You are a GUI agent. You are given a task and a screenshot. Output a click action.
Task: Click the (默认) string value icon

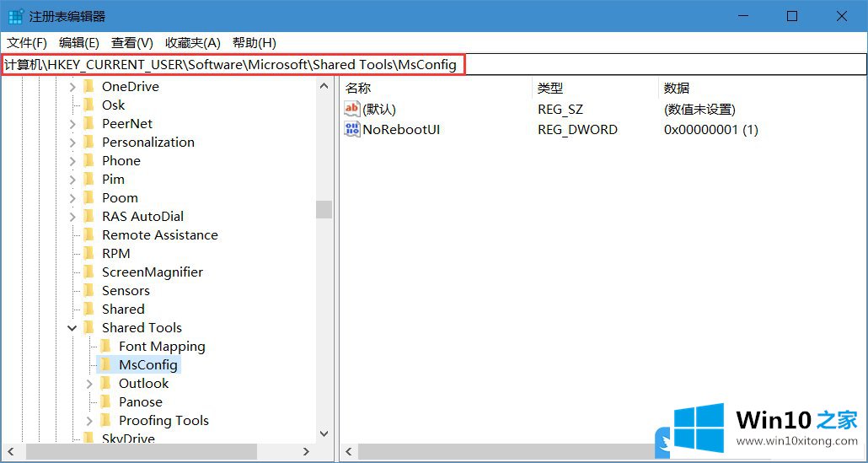pyautogui.click(x=352, y=109)
